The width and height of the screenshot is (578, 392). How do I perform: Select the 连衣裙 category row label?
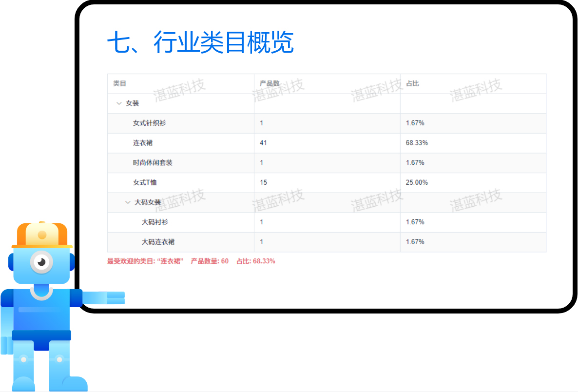point(143,143)
